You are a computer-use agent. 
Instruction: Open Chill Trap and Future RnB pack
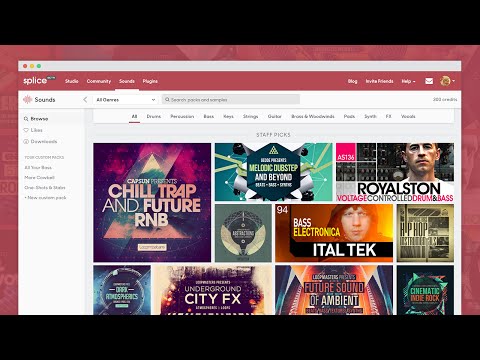pyautogui.click(x=152, y=202)
